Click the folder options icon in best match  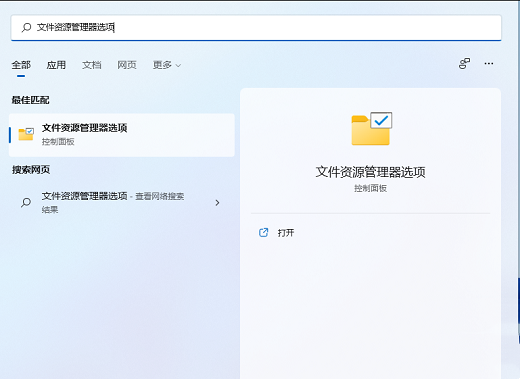(26, 134)
